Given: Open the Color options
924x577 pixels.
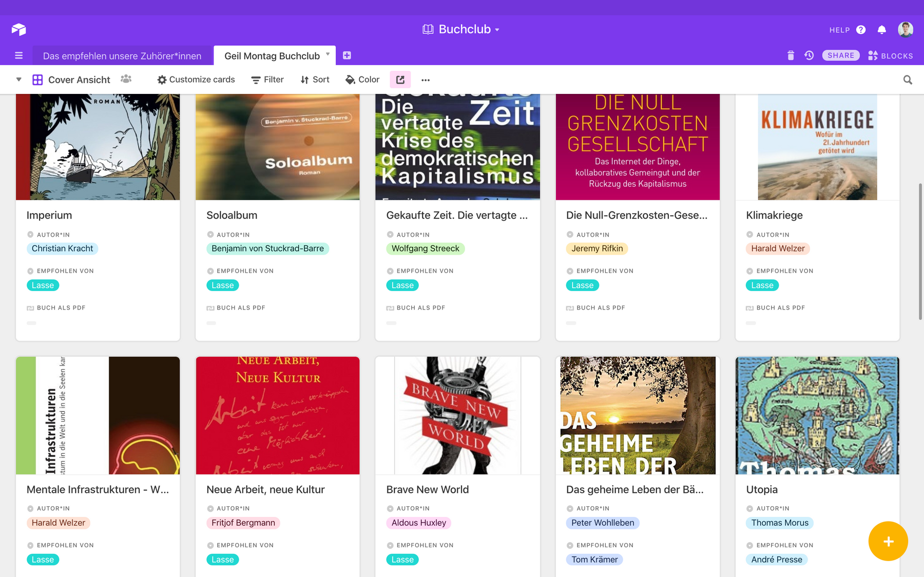Looking at the screenshot, I should click(362, 80).
